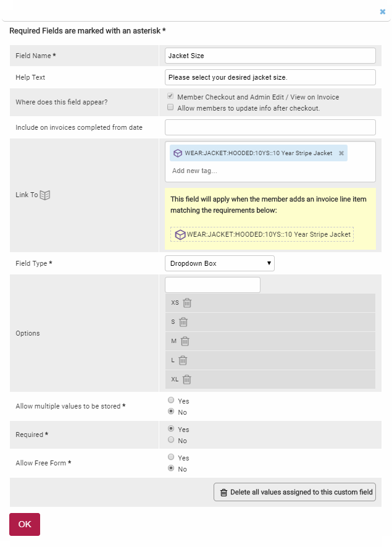Delete the S size option
The image size is (392, 547).
[x=183, y=322]
